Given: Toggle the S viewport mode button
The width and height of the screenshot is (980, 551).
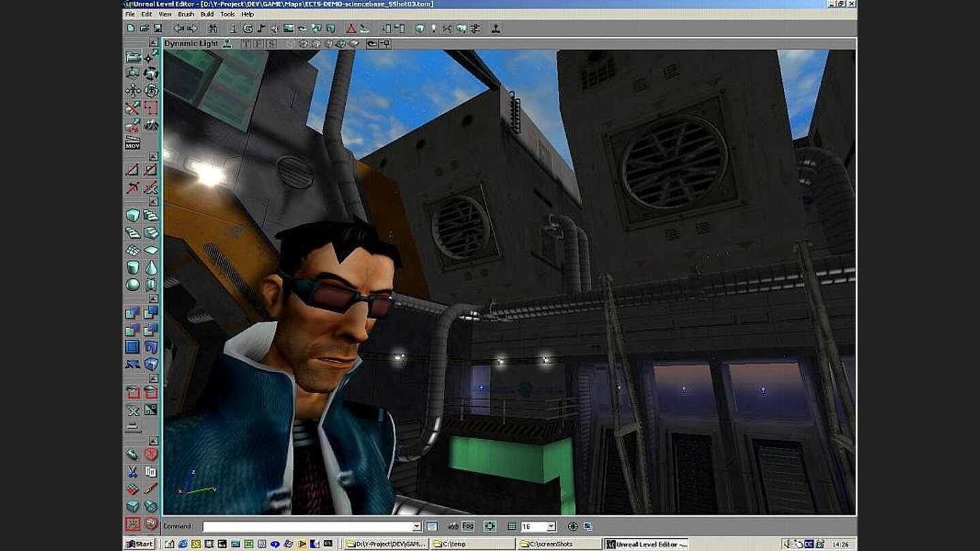Looking at the screenshot, I should pyautogui.click(x=272, y=44).
